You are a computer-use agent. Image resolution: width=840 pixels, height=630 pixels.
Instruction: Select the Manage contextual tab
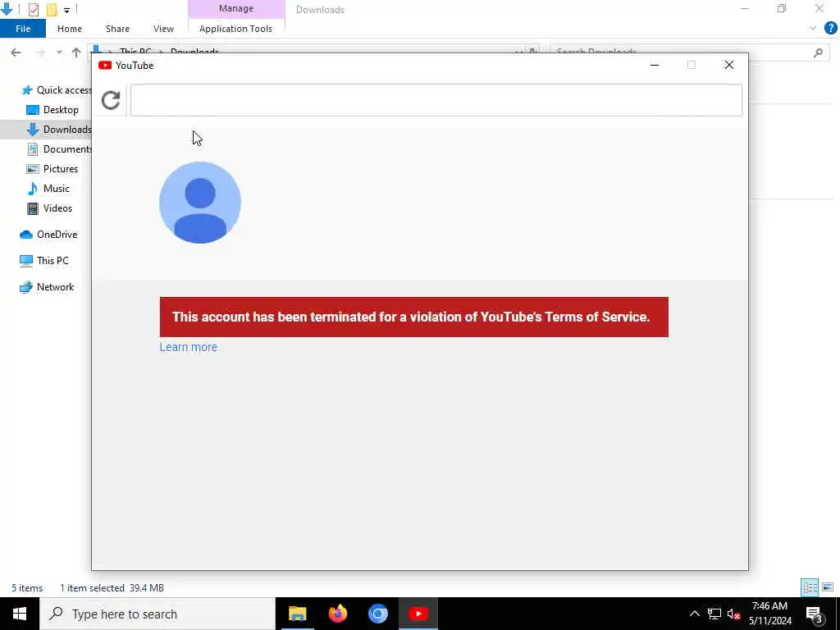point(236,9)
